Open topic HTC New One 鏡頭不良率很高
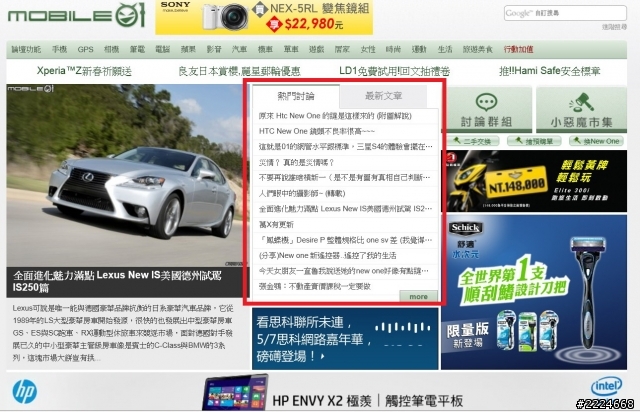Image resolution: width=640 pixels, height=412 pixels. (317, 131)
